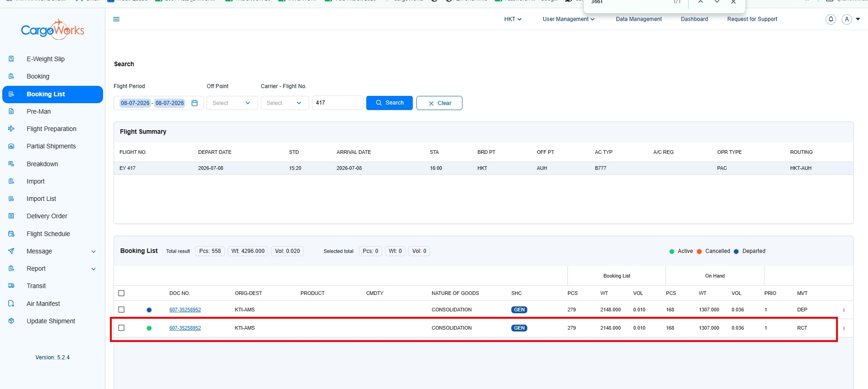Click the user profile avatar icon
Image resolution: width=868 pixels, height=389 pixels.
(847, 19)
